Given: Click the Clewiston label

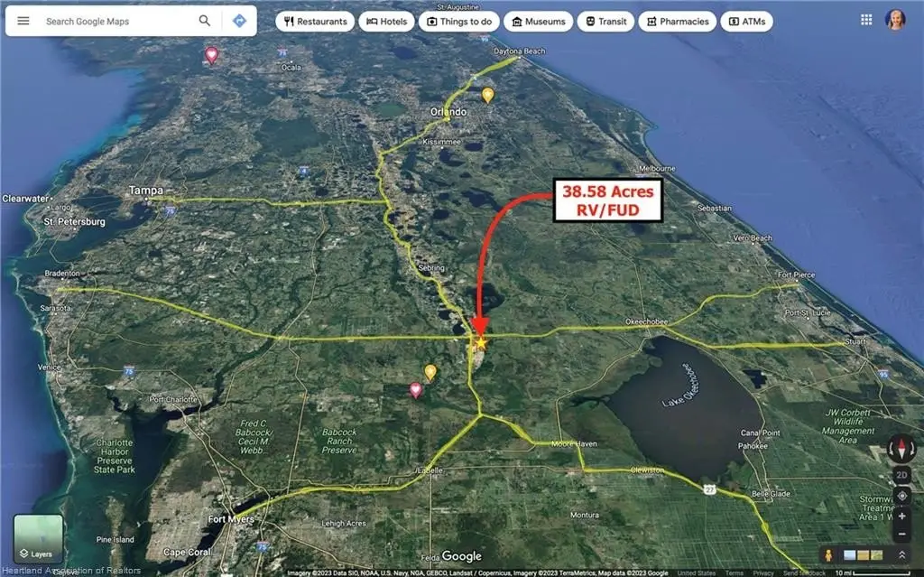Looking at the screenshot, I should 647,470.
